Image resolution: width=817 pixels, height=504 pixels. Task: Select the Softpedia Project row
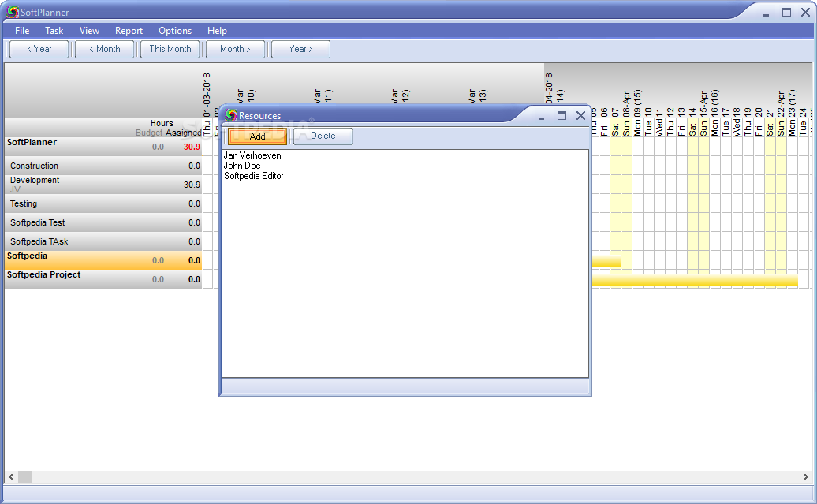pyautogui.click(x=103, y=279)
